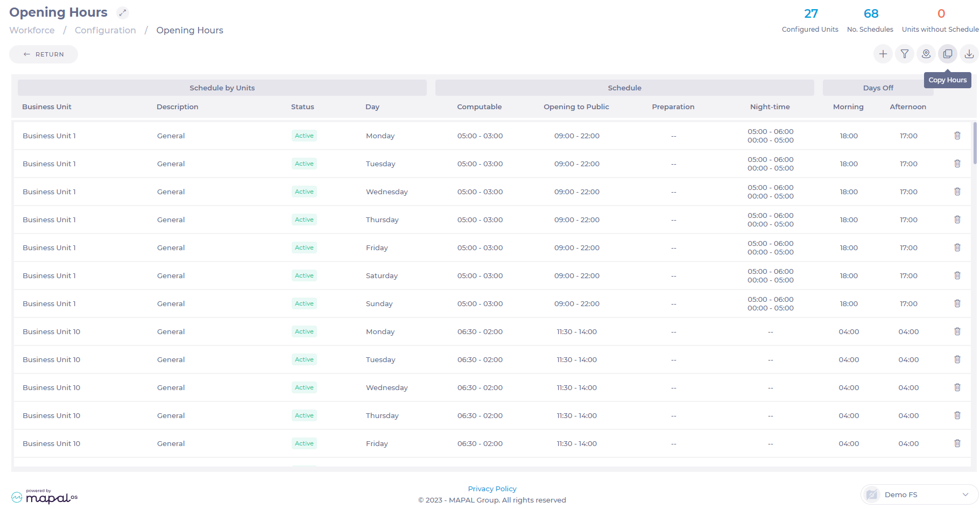
Task: Click the download export icon
Action: pyautogui.click(x=969, y=54)
